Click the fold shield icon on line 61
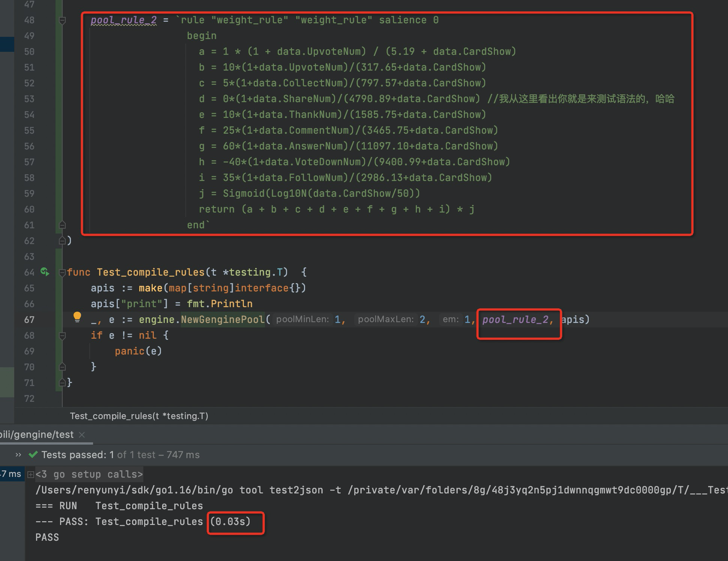This screenshot has width=728, height=561. point(62,225)
